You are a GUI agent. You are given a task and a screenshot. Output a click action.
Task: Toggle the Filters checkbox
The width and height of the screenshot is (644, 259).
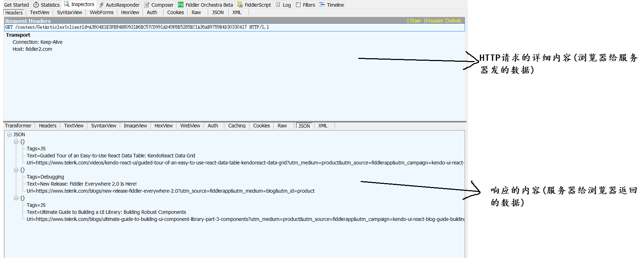[298, 5]
